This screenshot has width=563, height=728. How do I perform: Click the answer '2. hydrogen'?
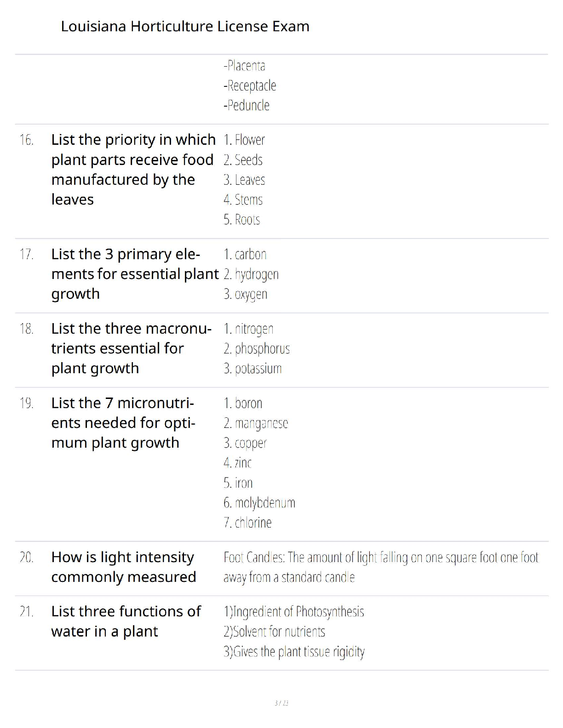click(x=251, y=274)
